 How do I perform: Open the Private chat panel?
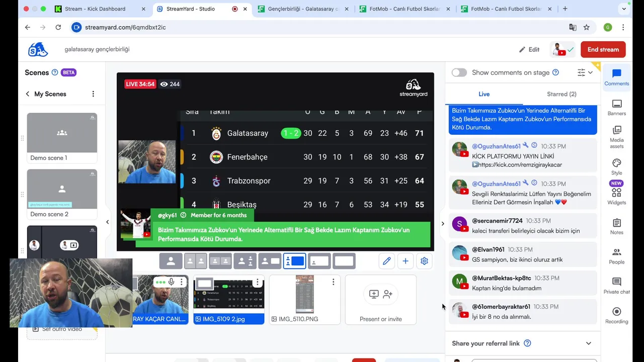point(616,286)
